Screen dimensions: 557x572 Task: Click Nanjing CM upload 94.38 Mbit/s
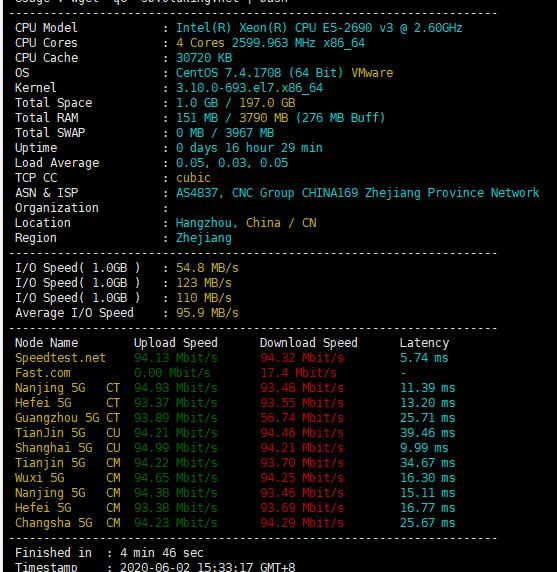point(175,493)
